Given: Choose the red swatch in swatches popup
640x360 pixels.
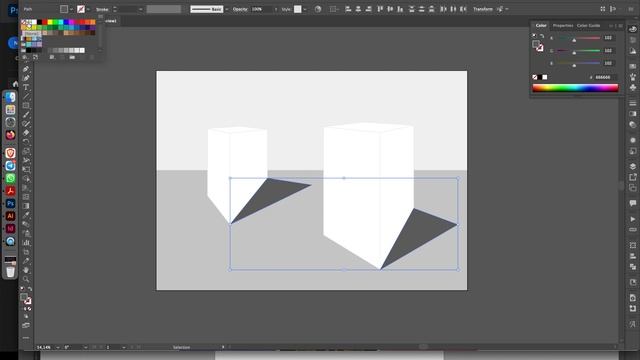Looking at the screenshot, I should coord(44,22).
